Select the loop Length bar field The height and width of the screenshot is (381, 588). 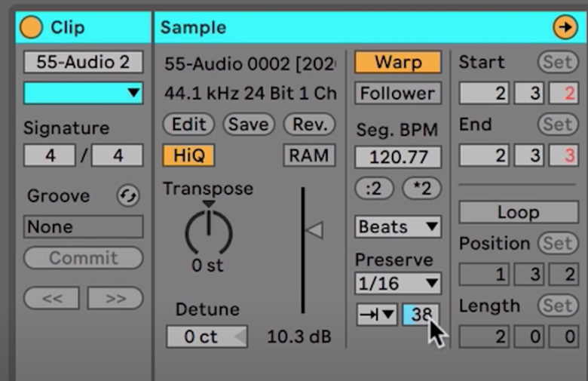[x=484, y=336]
